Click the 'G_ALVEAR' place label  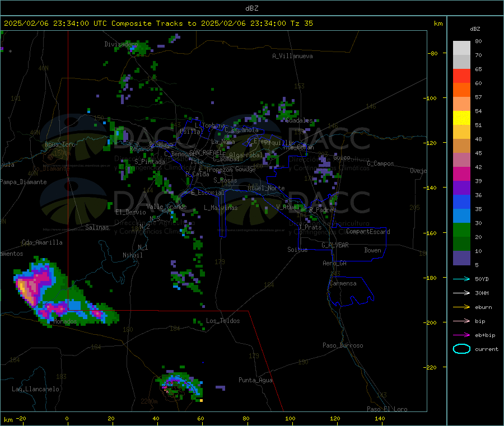335,245
